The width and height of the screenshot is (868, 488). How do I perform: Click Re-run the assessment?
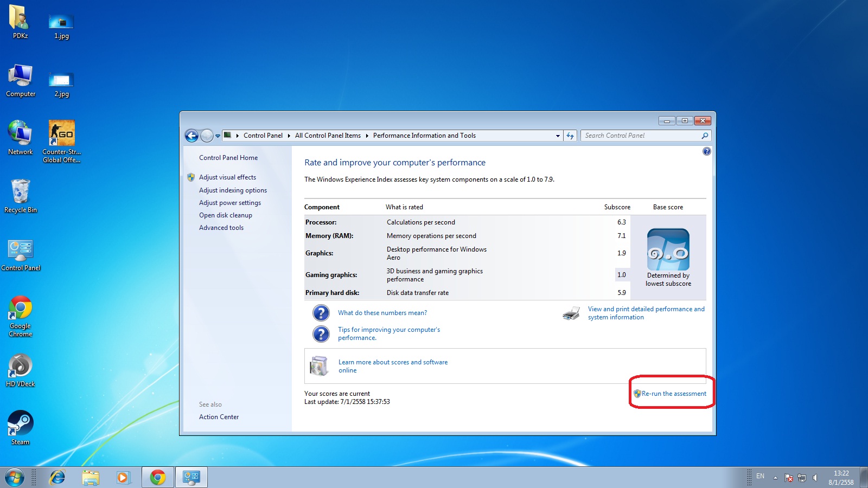pyautogui.click(x=674, y=394)
